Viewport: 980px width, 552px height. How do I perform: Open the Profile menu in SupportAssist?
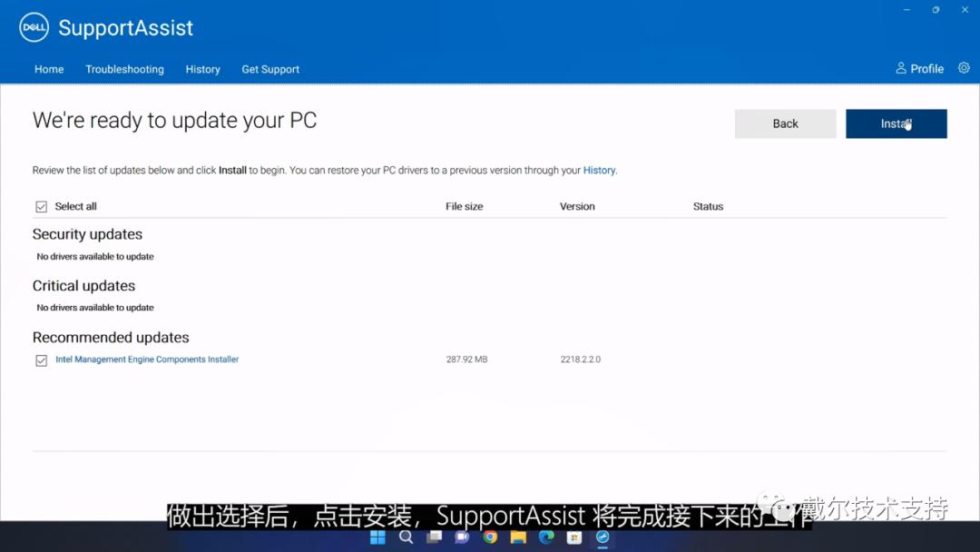[919, 68]
